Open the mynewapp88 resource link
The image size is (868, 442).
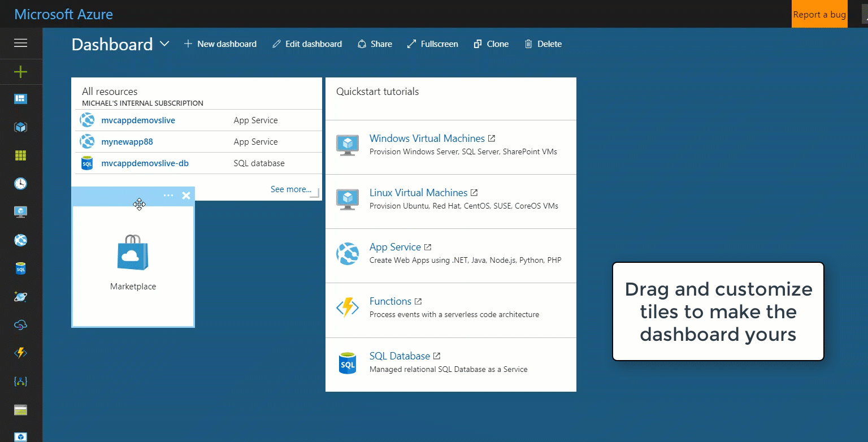click(127, 142)
